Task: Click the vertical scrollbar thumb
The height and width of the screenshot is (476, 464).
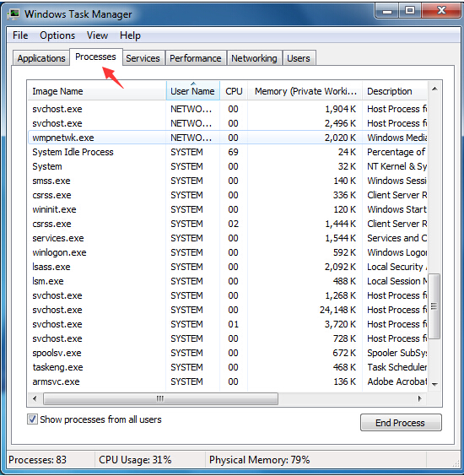Action: coord(434,306)
